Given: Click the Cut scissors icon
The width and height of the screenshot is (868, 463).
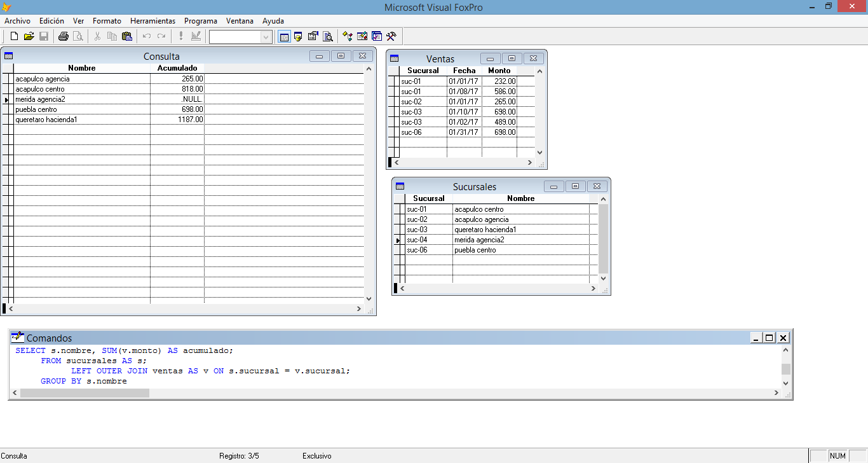Looking at the screenshot, I should click(x=97, y=37).
